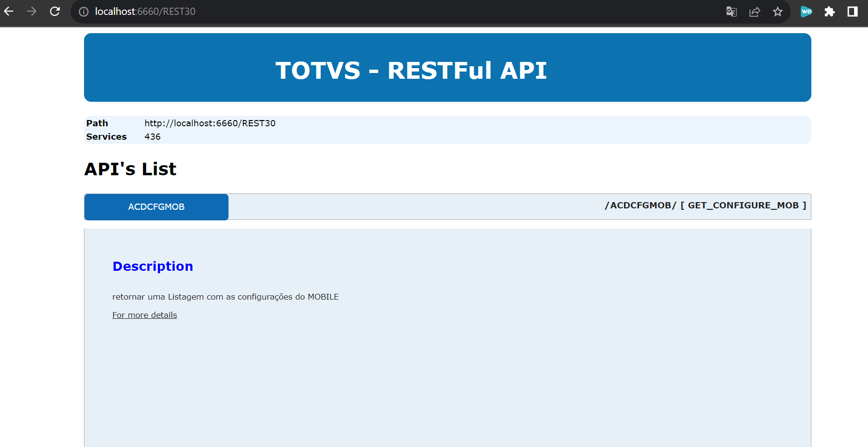The image size is (868, 447).
Task: Open the Extensions puzzle icon
Action: pos(830,12)
